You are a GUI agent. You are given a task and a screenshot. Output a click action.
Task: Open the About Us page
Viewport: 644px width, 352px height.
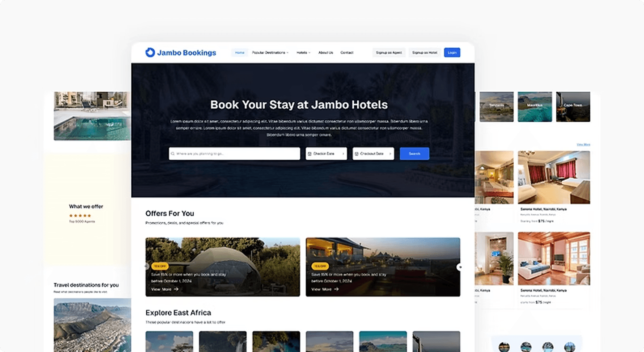(x=326, y=53)
